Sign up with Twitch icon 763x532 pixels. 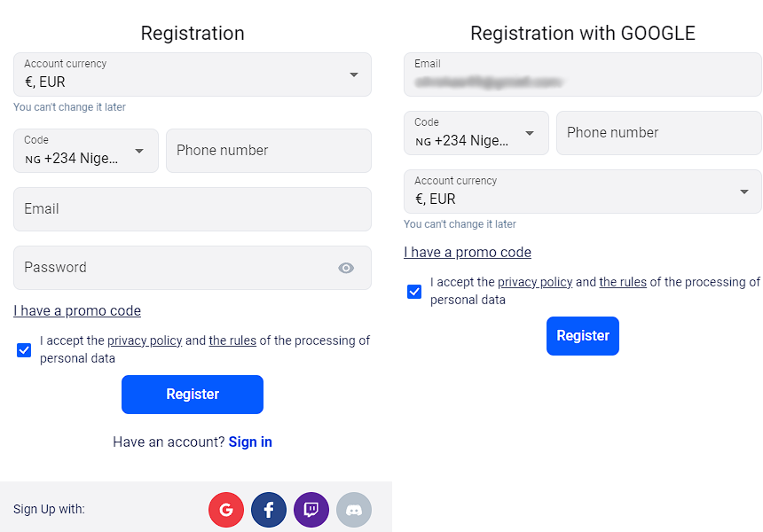point(311,510)
